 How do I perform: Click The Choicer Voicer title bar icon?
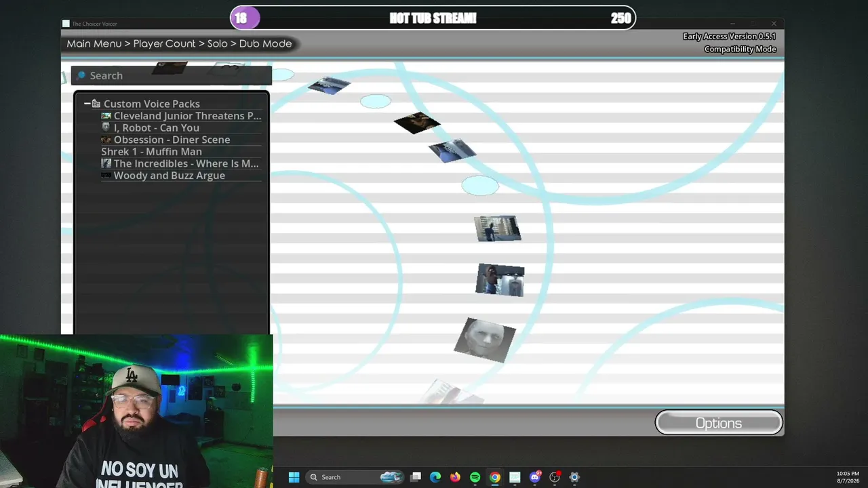pyautogui.click(x=66, y=24)
